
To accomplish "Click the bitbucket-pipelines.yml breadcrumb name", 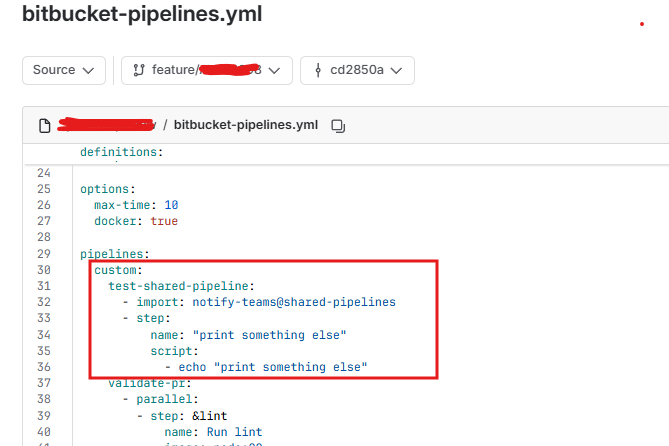I will [x=246, y=125].
